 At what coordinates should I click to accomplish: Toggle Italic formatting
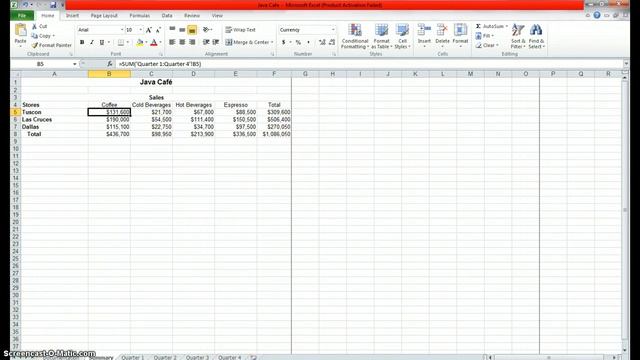(92, 42)
